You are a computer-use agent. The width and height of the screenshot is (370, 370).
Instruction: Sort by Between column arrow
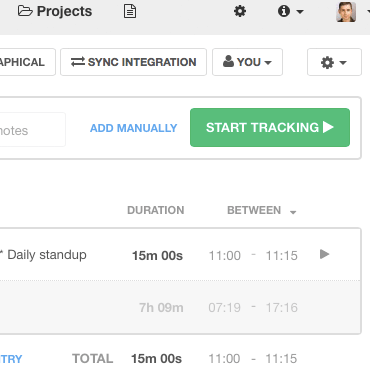pyautogui.click(x=293, y=212)
